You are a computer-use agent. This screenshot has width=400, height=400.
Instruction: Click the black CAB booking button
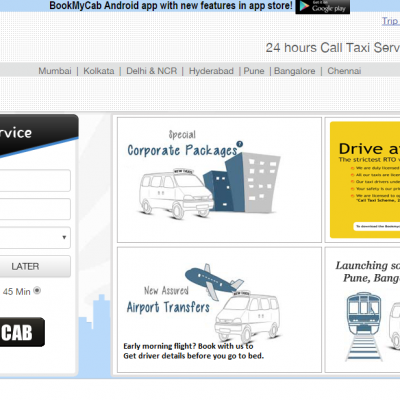point(22,332)
